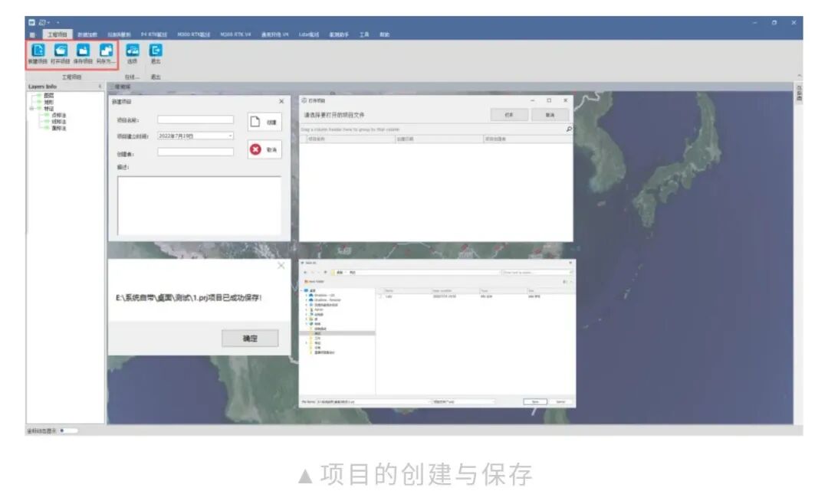Image resolution: width=828 pixels, height=504 pixels.
Task: Open 选项 from the ribbon
Action: pyautogui.click(x=132, y=51)
